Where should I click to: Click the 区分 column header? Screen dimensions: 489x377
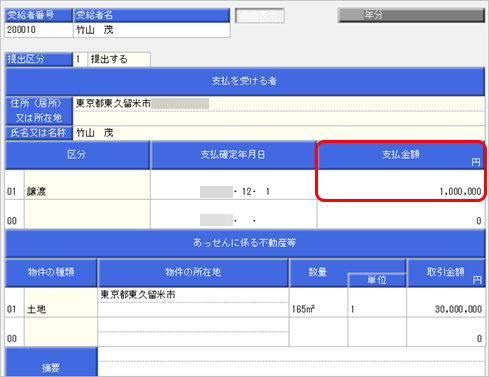click(77, 155)
